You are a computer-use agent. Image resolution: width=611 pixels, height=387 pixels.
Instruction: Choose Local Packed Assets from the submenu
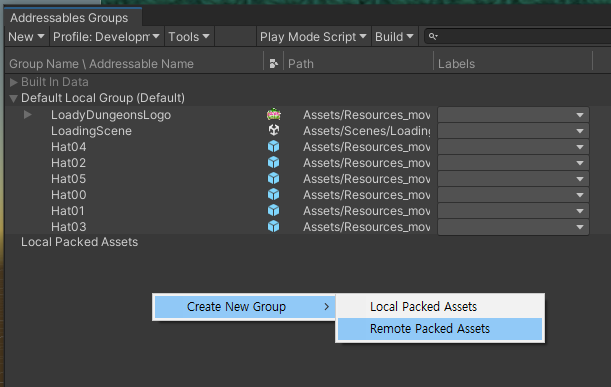[440, 307]
